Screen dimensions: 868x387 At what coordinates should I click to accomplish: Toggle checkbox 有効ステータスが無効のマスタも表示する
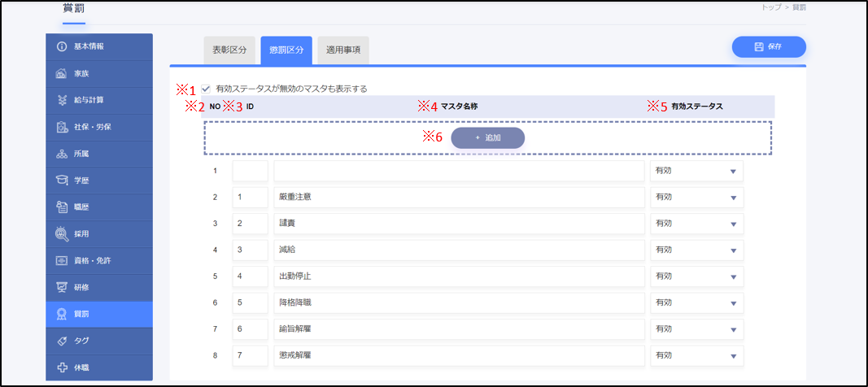click(206, 89)
